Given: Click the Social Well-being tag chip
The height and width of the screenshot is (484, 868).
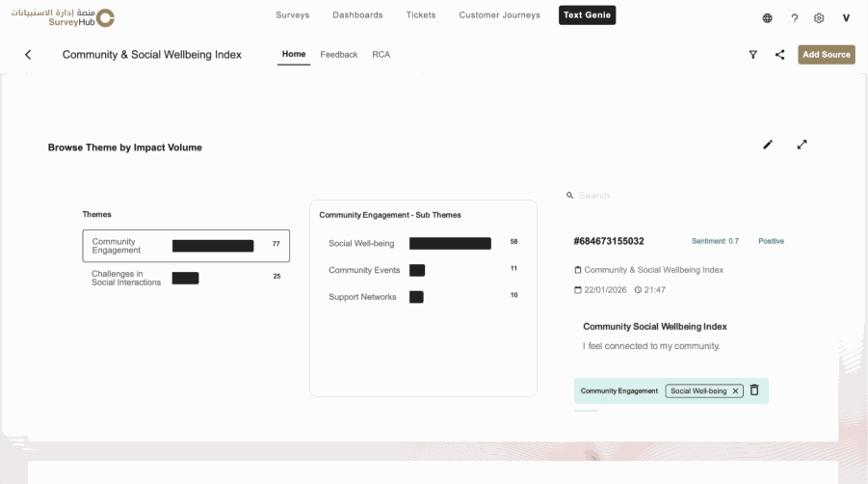Looking at the screenshot, I should (704, 391).
